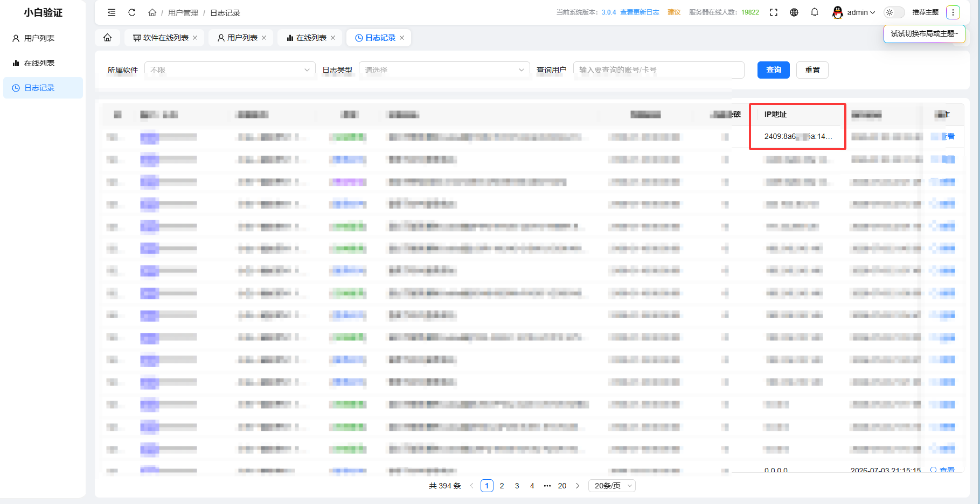
Task: Select the 日志记录 tab
Action: [x=376, y=38]
